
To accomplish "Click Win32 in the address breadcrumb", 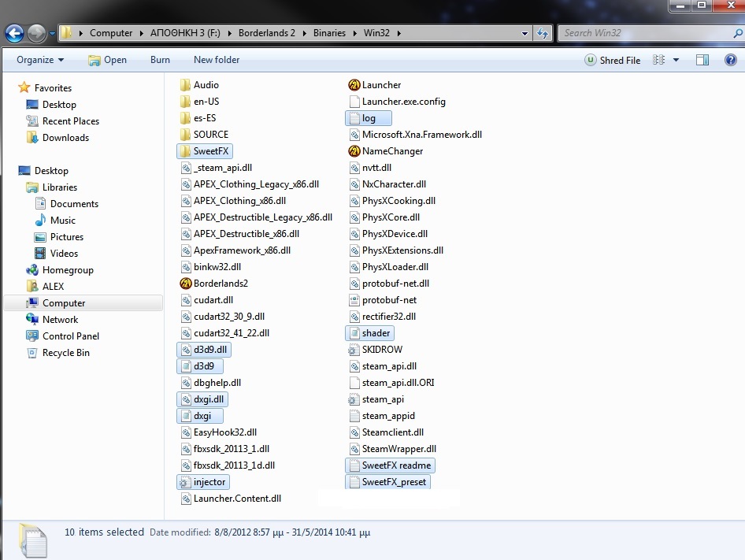I will tap(376, 33).
